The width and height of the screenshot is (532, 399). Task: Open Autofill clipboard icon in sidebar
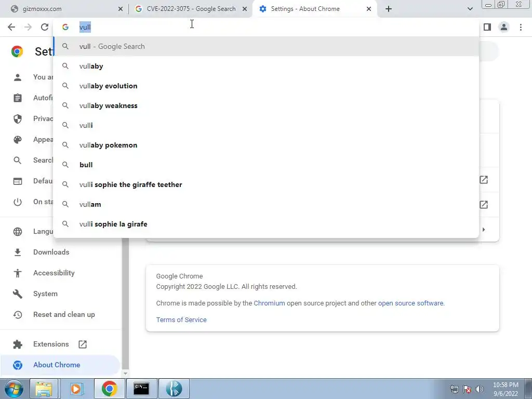pos(18,98)
